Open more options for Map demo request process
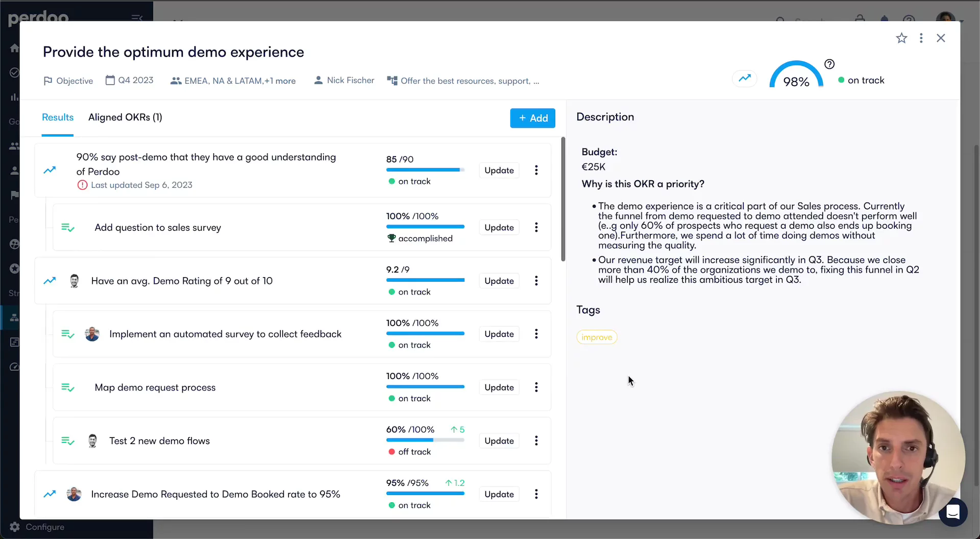The width and height of the screenshot is (980, 539). [536, 387]
